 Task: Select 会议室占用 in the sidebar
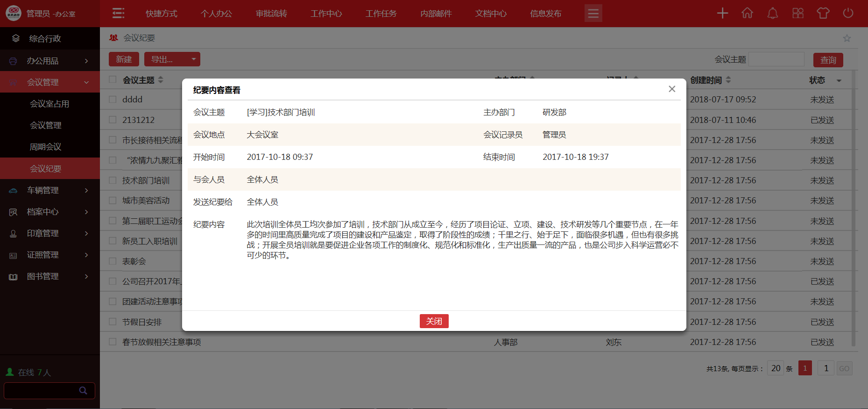(49, 104)
